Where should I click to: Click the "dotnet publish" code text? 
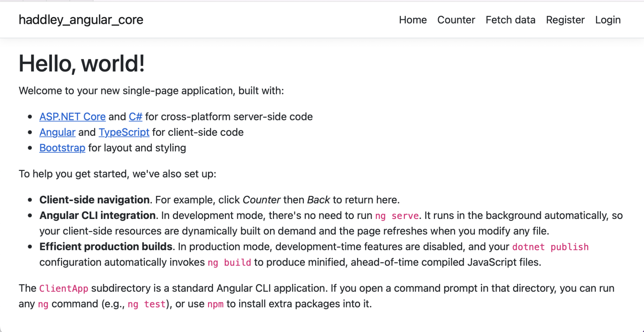[550, 247]
